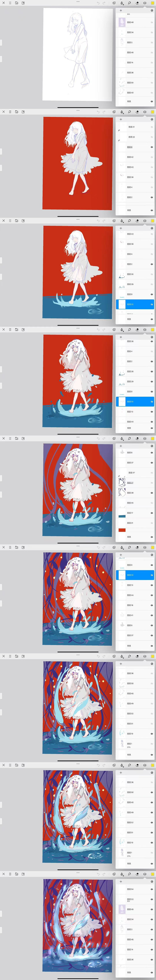Add new layer plus in first screenshot

tap(121, 11)
